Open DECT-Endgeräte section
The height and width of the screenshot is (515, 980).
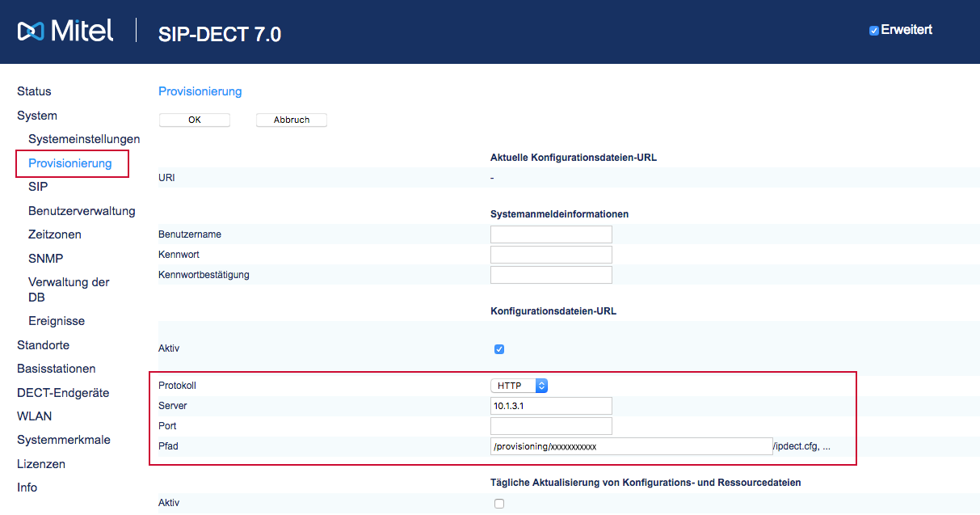[x=63, y=393]
